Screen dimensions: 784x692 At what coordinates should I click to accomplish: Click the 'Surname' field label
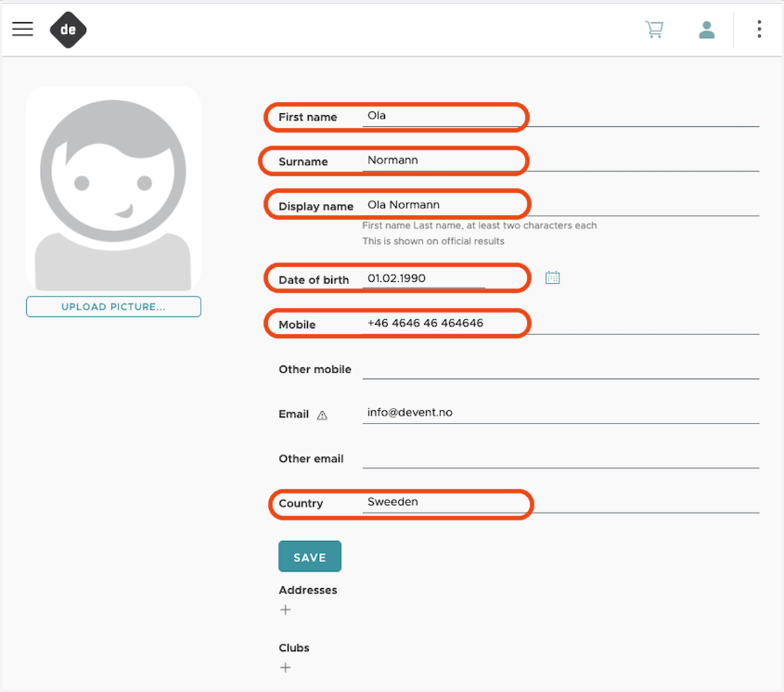[x=303, y=161]
